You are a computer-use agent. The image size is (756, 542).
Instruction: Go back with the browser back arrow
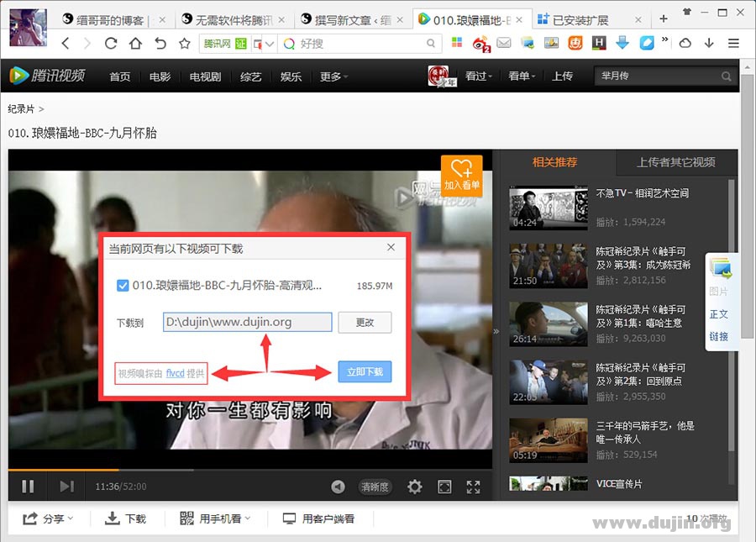pos(66,44)
